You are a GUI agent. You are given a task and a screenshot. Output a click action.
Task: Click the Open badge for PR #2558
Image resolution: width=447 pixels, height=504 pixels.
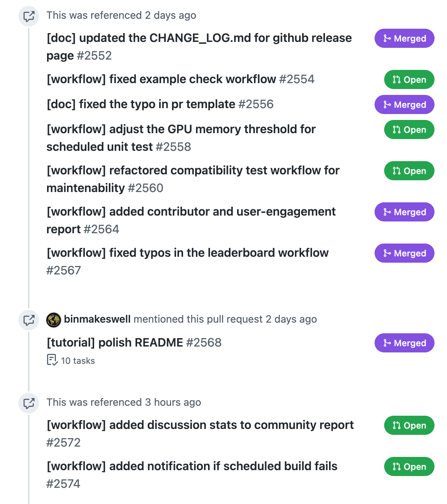(409, 129)
